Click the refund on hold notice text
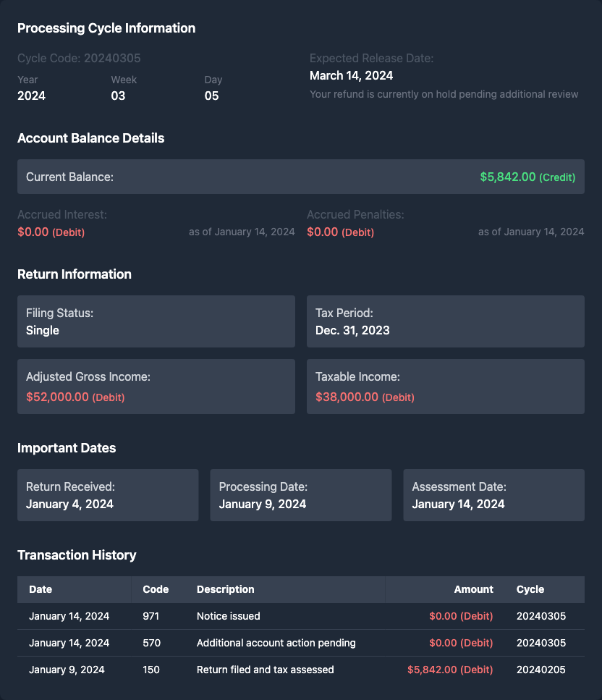 tap(444, 94)
